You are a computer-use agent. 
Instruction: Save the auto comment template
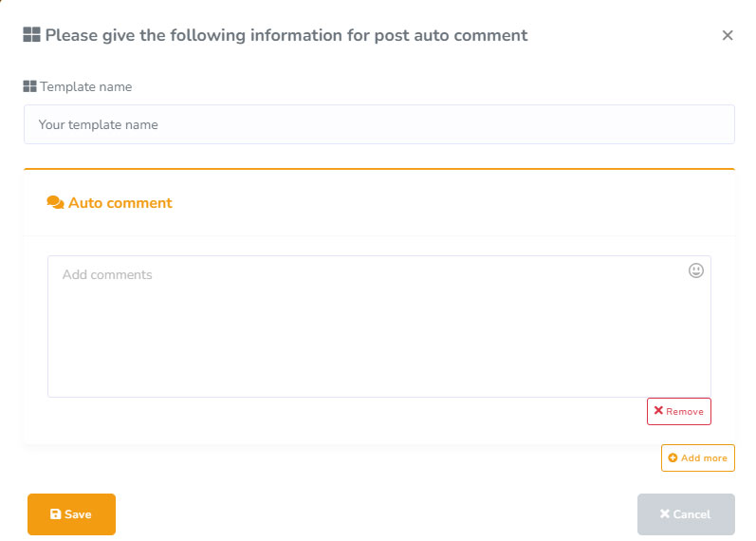point(71,514)
